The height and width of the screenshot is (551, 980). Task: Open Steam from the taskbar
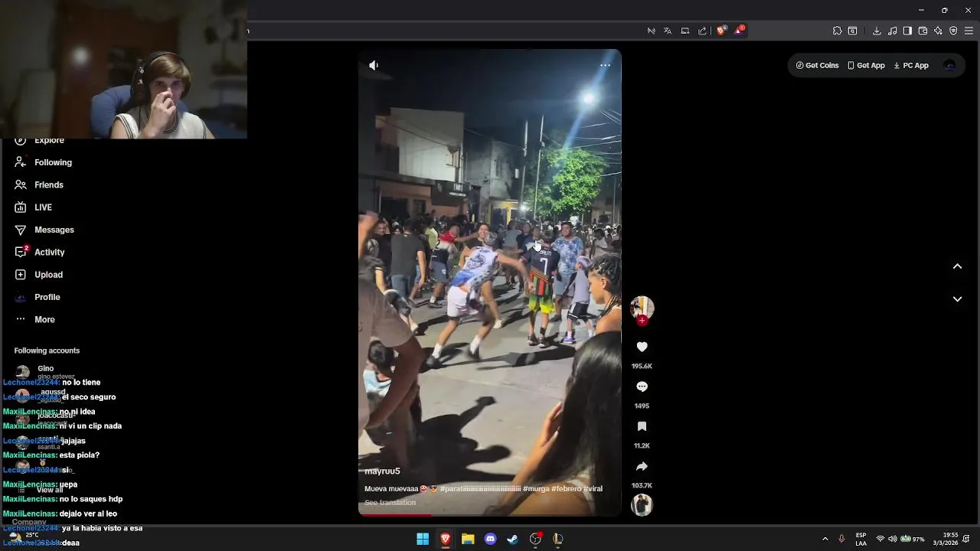click(513, 539)
